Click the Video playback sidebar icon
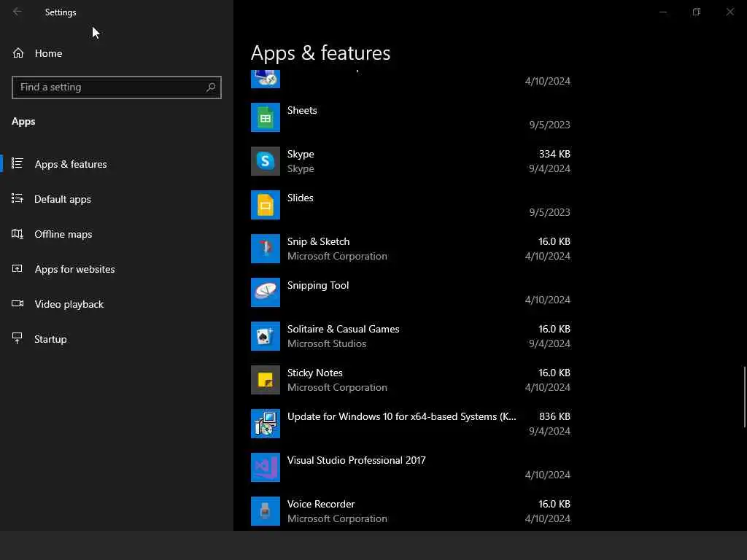This screenshot has width=747, height=560. 18,304
